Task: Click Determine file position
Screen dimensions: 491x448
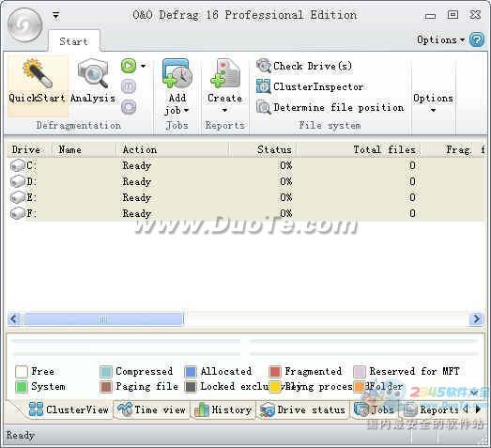Action: click(x=330, y=107)
